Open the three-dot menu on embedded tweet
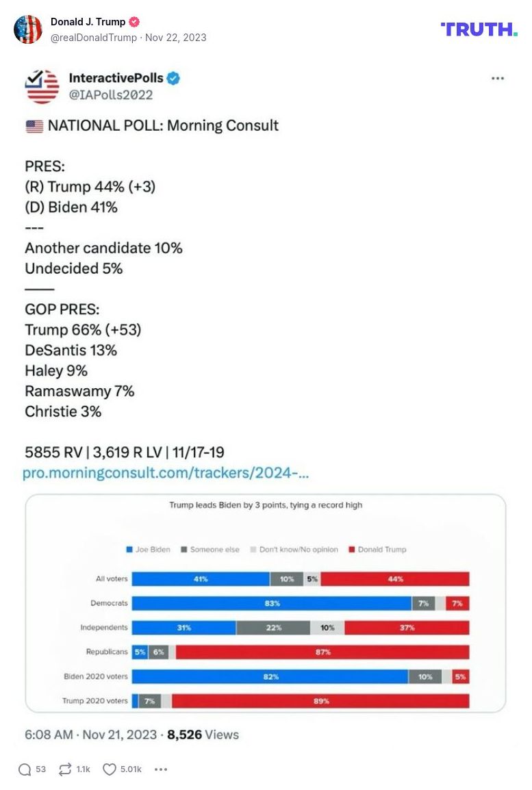This screenshot has height=790, width=532. coord(498,79)
